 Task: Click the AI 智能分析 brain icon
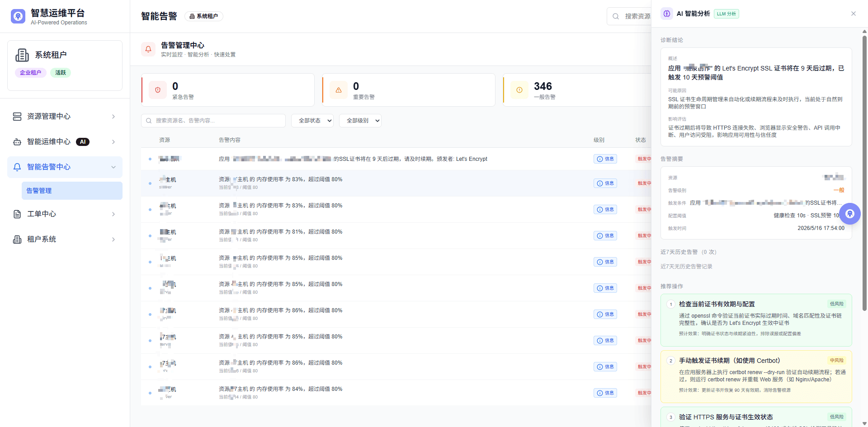click(667, 14)
